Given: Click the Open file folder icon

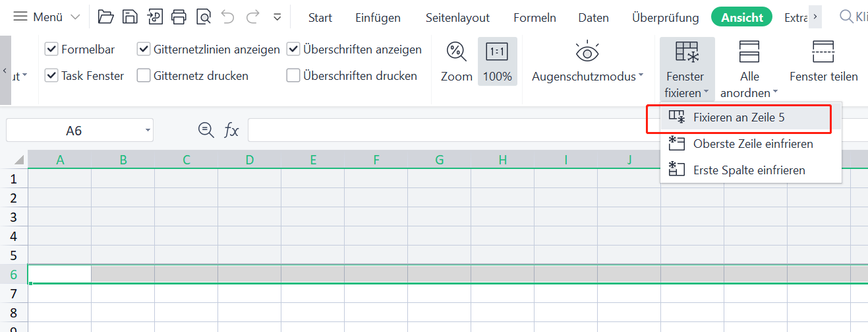Looking at the screenshot, I should tap(105, 17).
